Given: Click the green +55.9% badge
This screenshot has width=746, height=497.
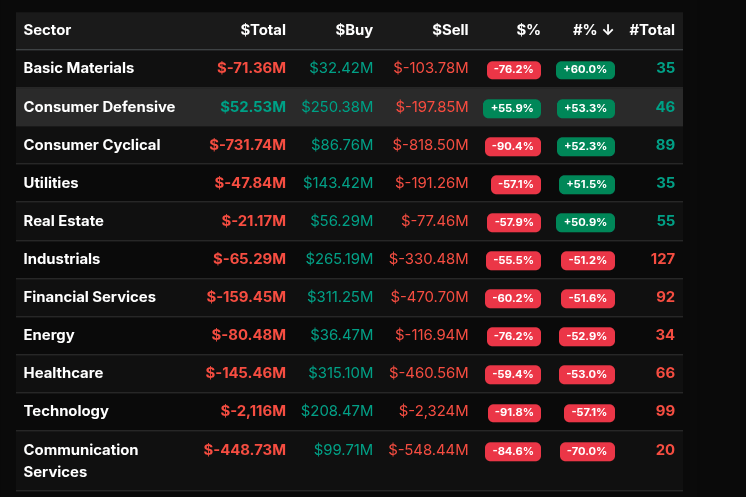Looking at the screenshot, I should [511, 108].
